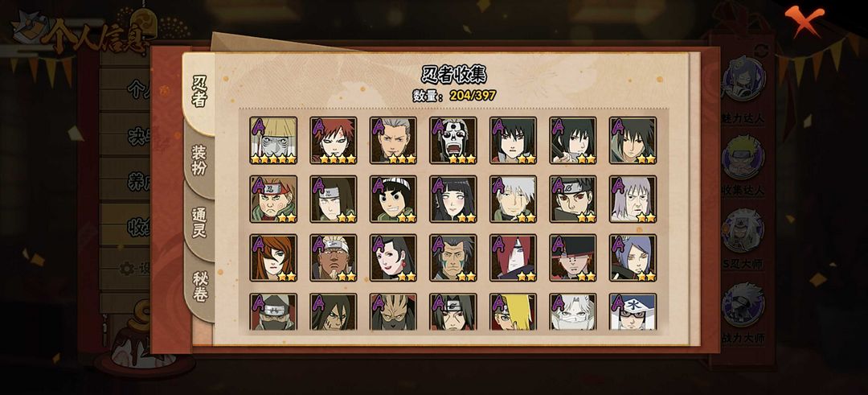Open the 魅力达人 badge icon
The height and width of the screenshot is (395, 868).
tap(743, 79)
